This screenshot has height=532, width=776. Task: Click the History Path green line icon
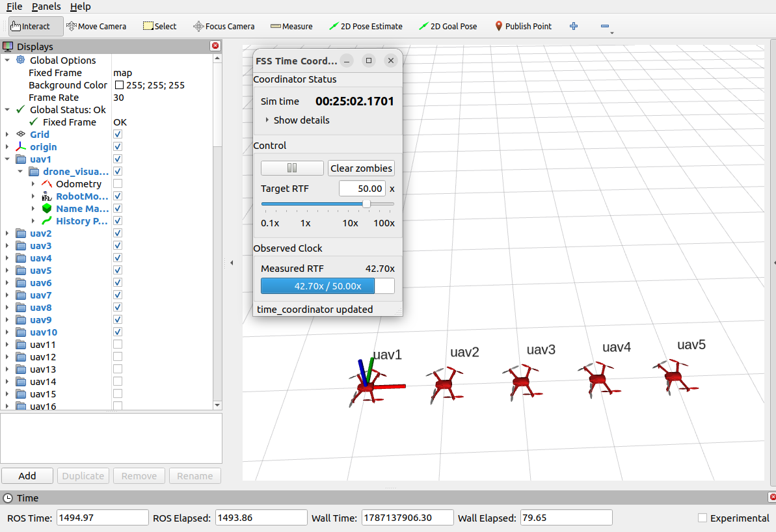click(x=47, y=220)
